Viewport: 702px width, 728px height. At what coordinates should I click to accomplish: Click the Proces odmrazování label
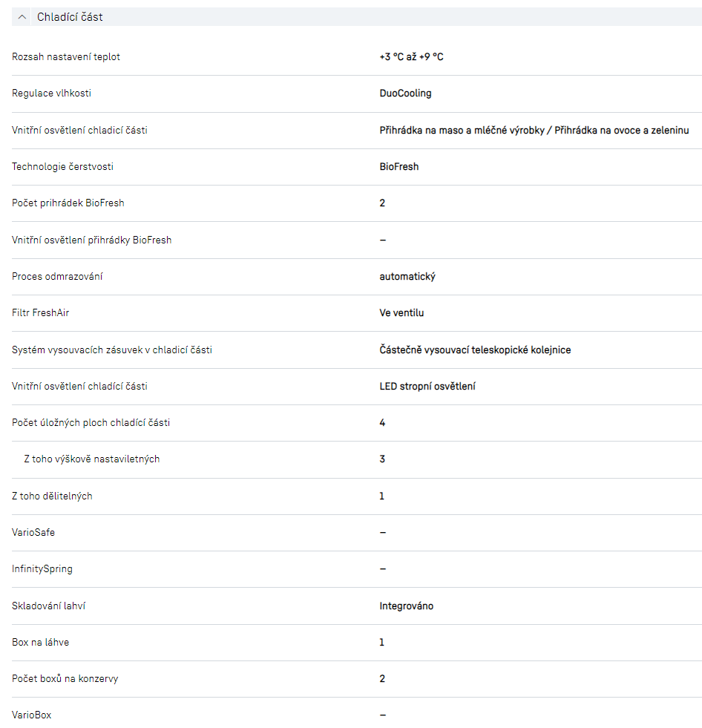click(57, 277)
